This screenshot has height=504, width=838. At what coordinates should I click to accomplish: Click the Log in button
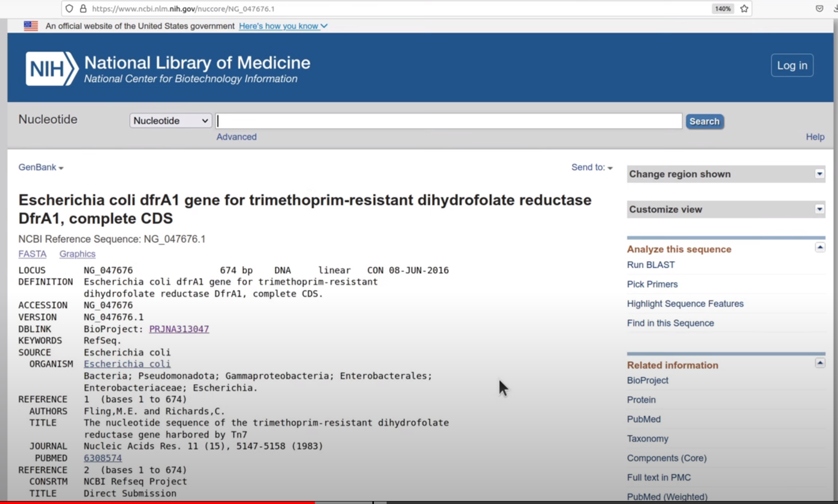[x=792, y=65]
